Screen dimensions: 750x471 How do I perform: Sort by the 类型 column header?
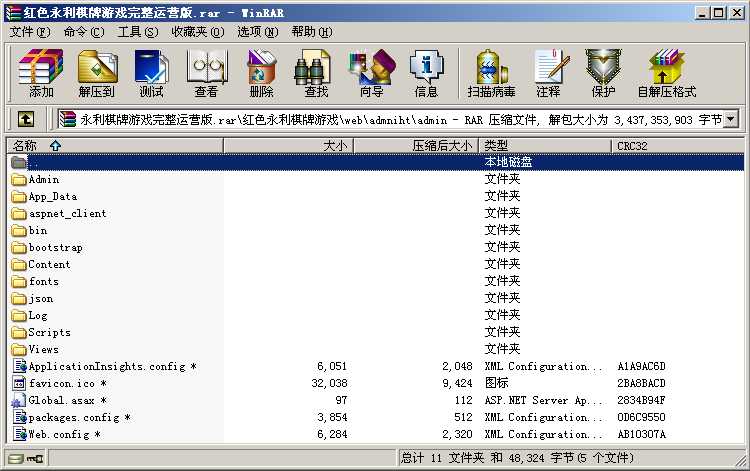545,145
